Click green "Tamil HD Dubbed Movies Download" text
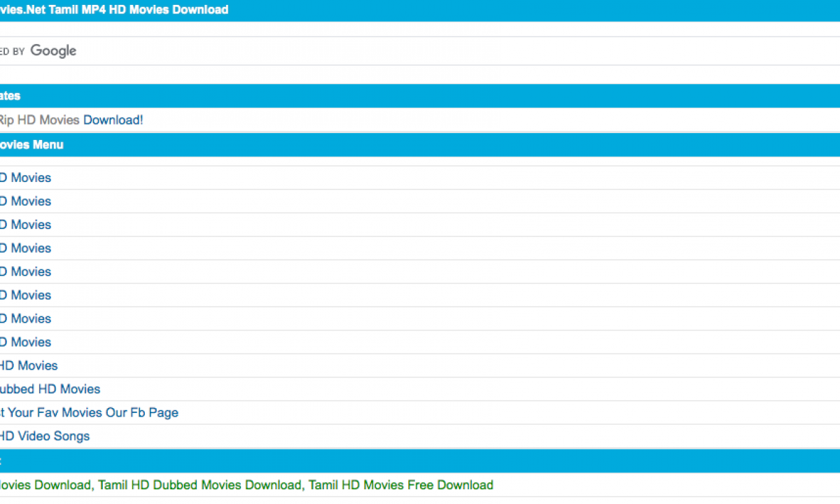Viewport: 840px width, 504px height. tap(199, 484)
